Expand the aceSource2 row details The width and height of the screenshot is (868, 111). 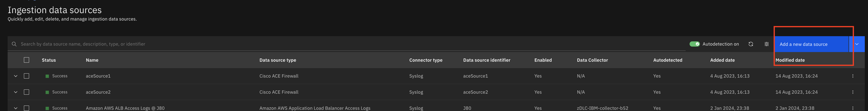pos(16,92)
